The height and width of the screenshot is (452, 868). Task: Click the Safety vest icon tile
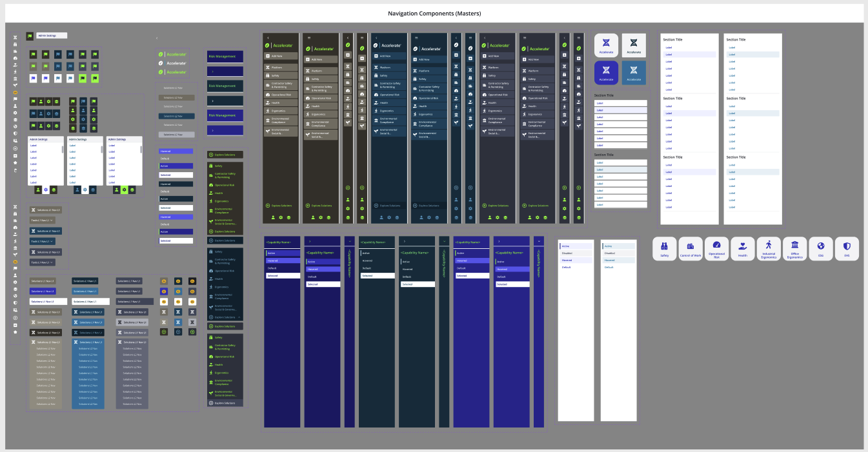(x=664, y=249)
